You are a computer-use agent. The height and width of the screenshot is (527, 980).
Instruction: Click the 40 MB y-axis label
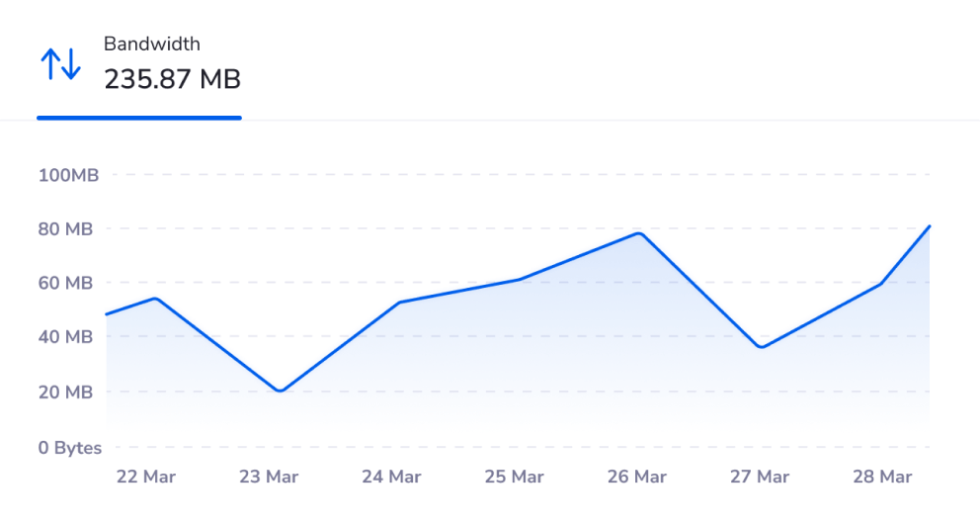(x=66, y=337)
